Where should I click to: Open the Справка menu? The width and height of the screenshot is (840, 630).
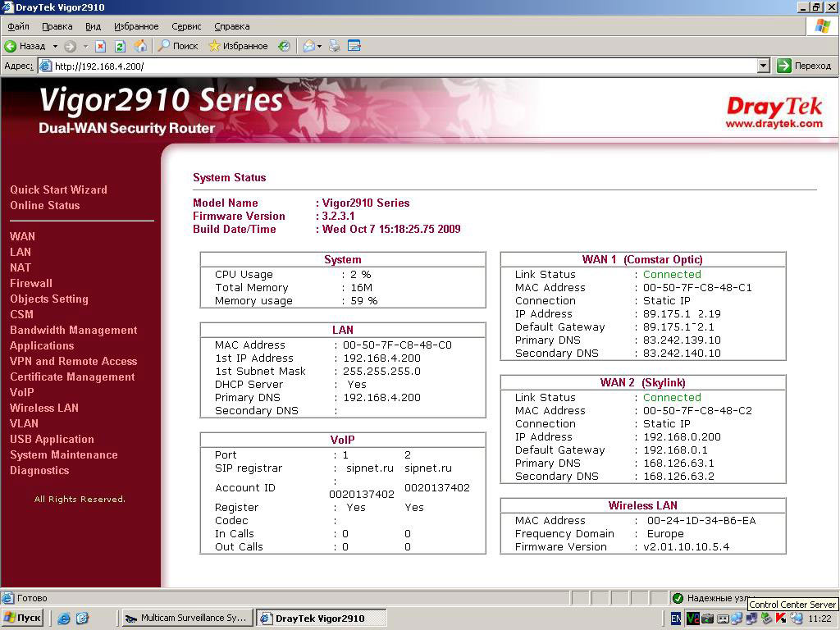(x=231, y=26)
